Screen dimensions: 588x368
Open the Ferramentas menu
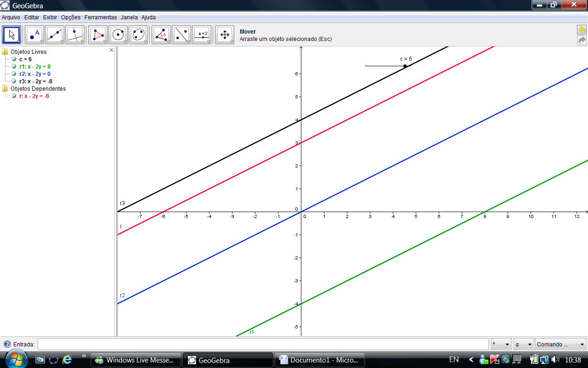101,17
